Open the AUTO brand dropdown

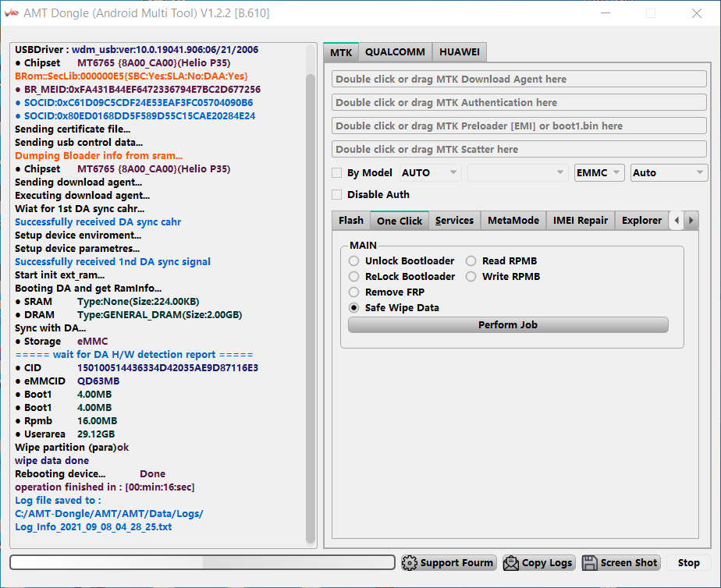point(430,172)
